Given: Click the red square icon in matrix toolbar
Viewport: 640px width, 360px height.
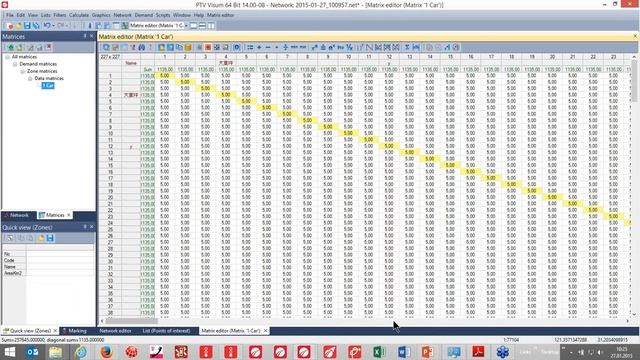Looking at the screenshot, I should coord(208,47).
